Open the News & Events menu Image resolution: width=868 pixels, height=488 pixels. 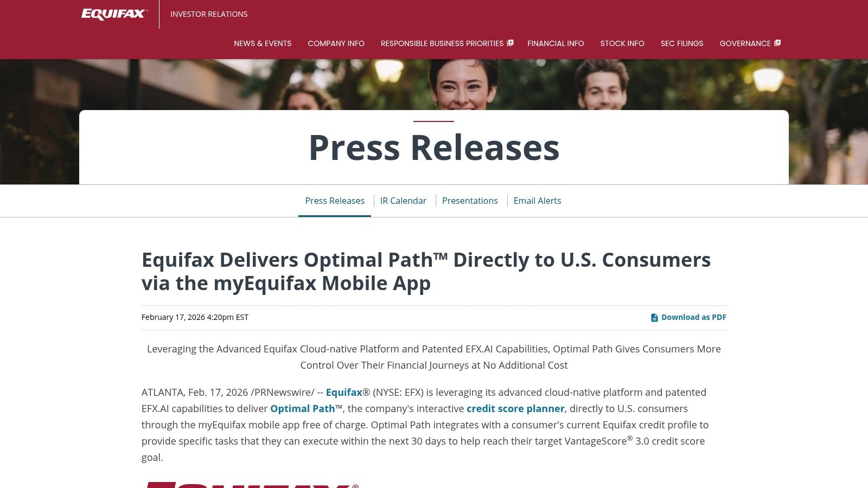(263, 43)
